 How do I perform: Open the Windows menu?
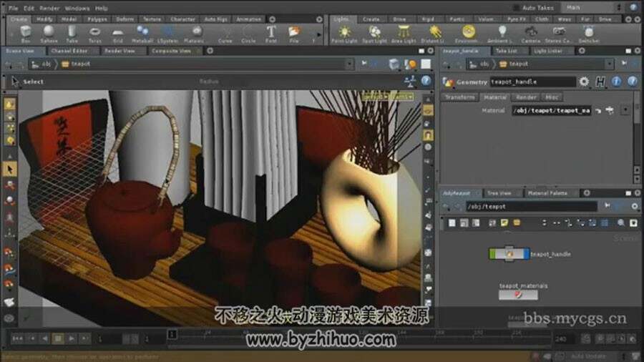pos(77,8)
